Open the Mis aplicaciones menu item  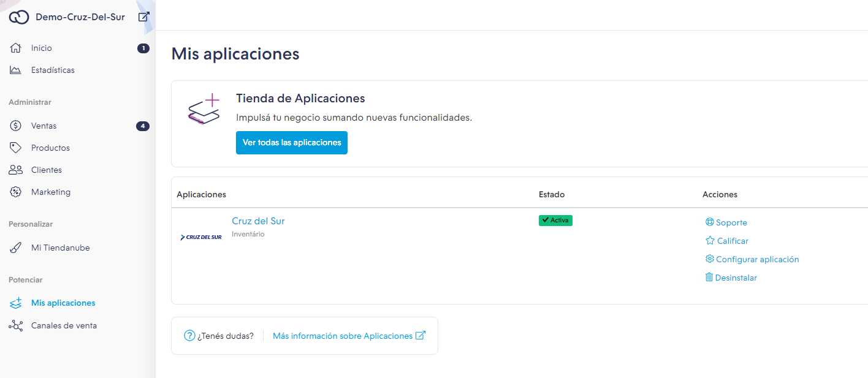(x=63, y=303)
